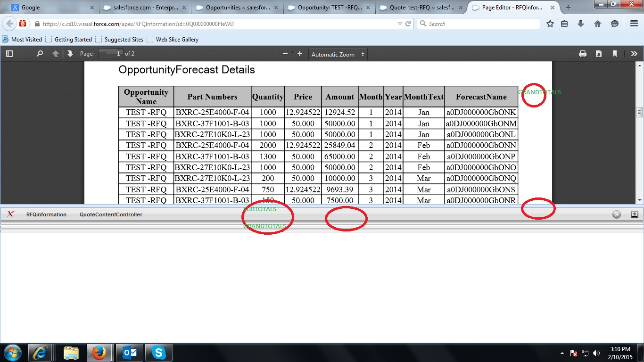Launch Internet Explorer from the taskbar
Viewport: 644px width, 362px height.
40,353
